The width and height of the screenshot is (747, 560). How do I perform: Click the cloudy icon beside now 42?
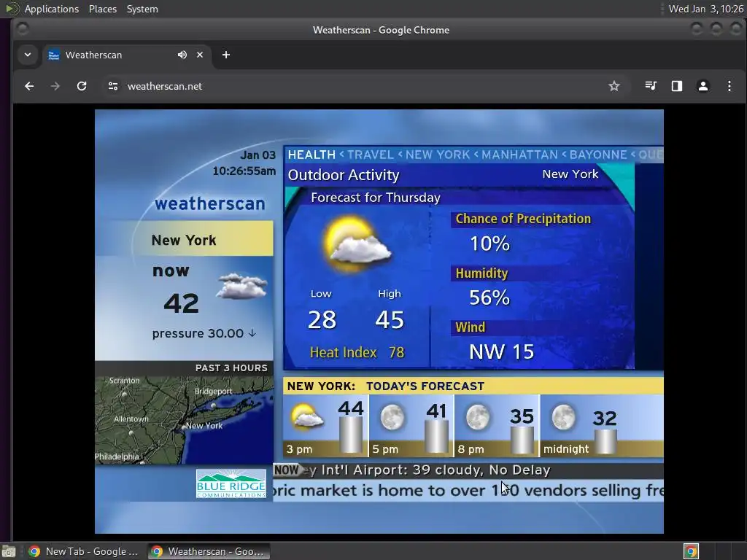[242, 286]
